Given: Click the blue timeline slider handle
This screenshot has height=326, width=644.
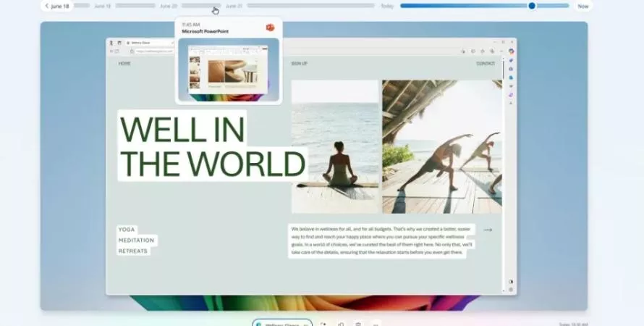Looking at the screenshot, I should [532, 6].
